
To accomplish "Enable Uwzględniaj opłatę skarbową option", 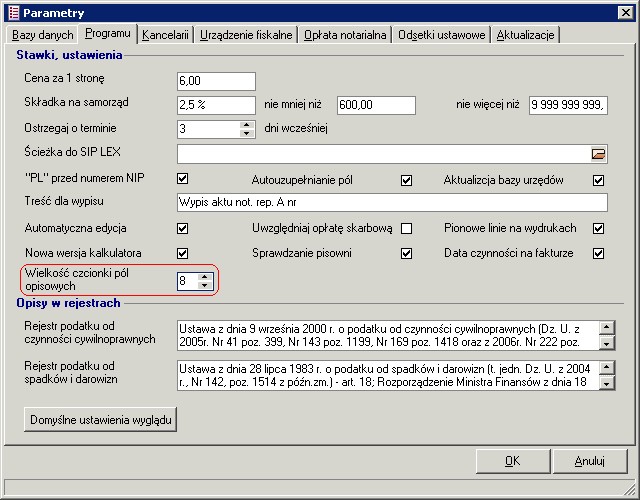I will click(x=406, y=228).
